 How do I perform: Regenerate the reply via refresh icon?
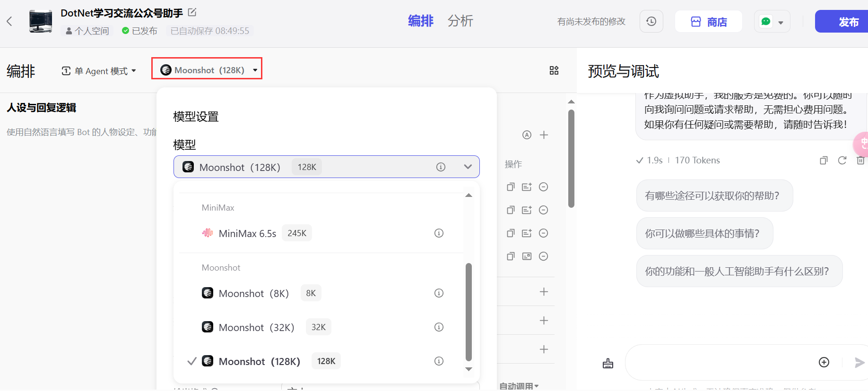click(842, 161)
